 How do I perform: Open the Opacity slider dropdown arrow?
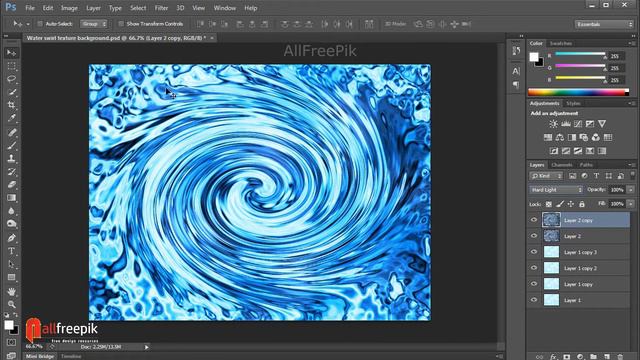coord(631,190)
